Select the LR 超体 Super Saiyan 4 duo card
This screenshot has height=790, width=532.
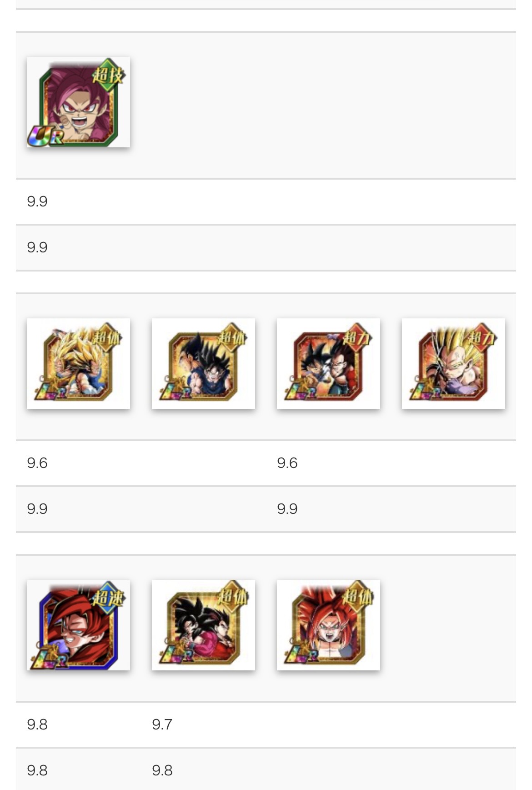pyautogui.click(x=203, y=625)
